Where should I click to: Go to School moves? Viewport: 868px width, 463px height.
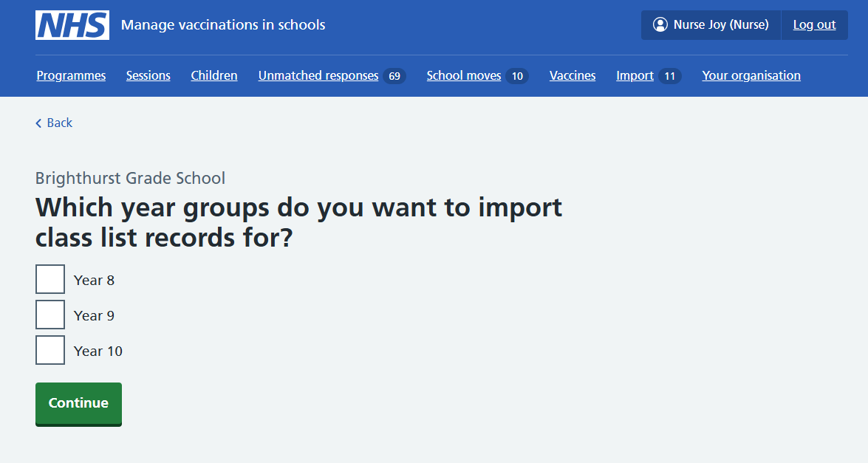pos(464,75)
